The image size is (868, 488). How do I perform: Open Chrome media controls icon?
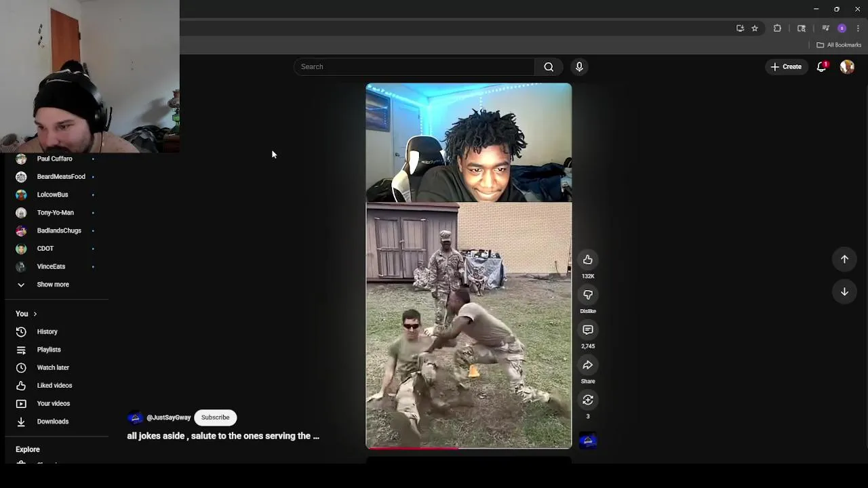(x=825, y=28)
